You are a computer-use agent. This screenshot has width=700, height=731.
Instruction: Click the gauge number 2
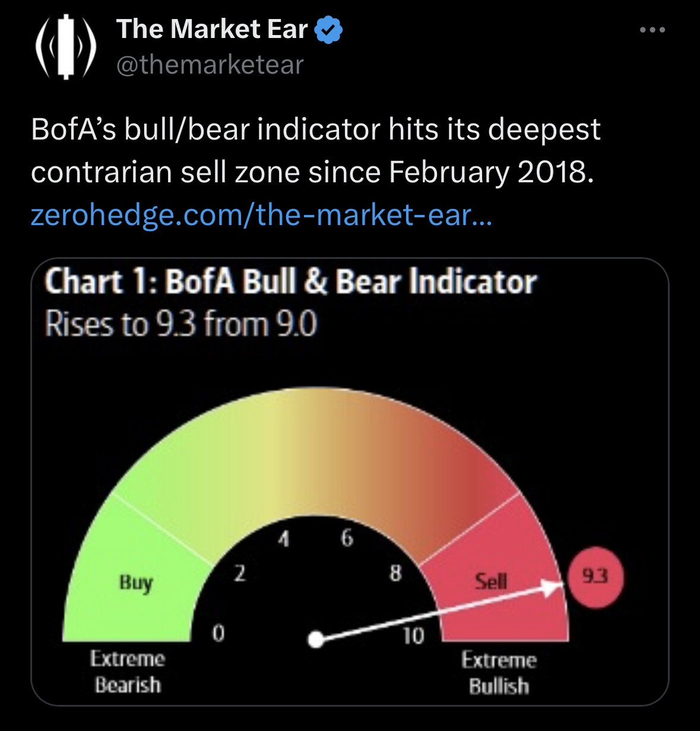[x=239, y=573]
